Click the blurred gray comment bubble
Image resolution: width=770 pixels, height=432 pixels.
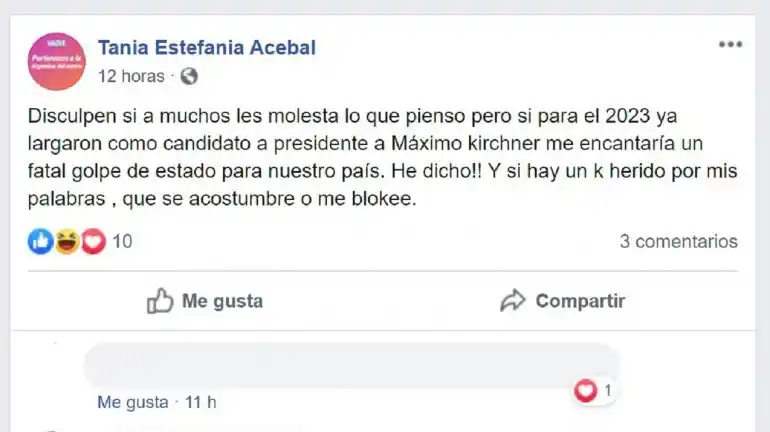[x=350, y=365]
